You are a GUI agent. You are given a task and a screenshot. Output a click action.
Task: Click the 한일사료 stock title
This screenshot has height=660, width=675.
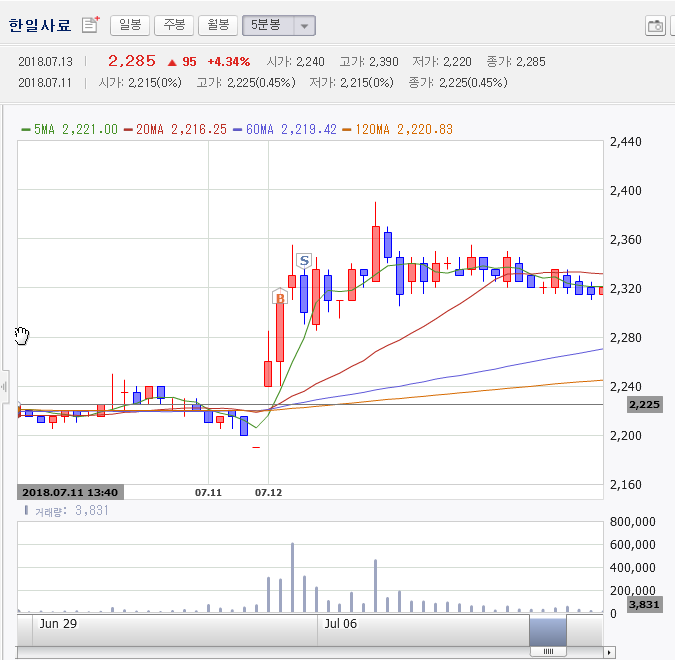pos(40,25)
